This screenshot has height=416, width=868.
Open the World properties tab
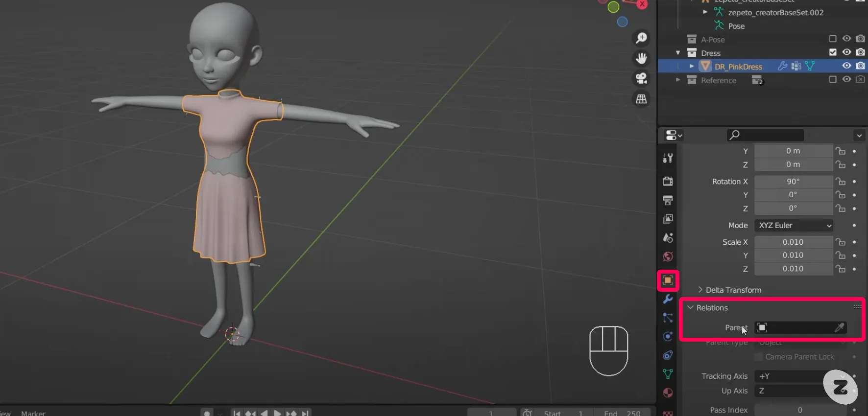[x=668, y=257]
